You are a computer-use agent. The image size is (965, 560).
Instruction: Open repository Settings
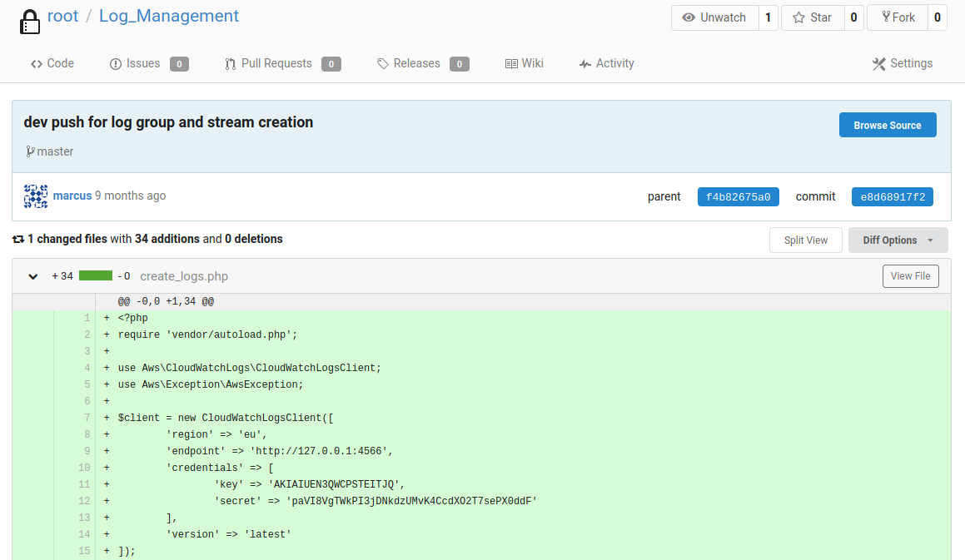click(903, 63)
